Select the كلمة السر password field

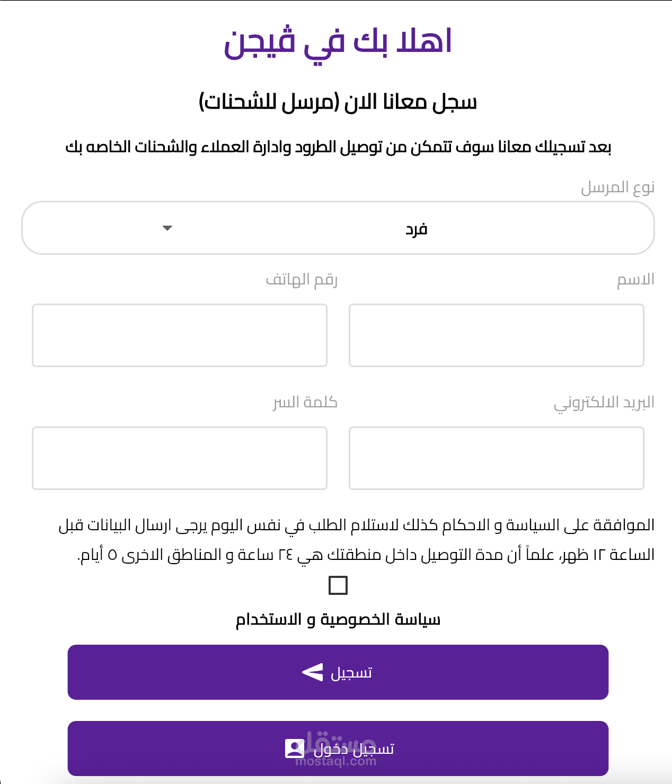coord(180,458)
